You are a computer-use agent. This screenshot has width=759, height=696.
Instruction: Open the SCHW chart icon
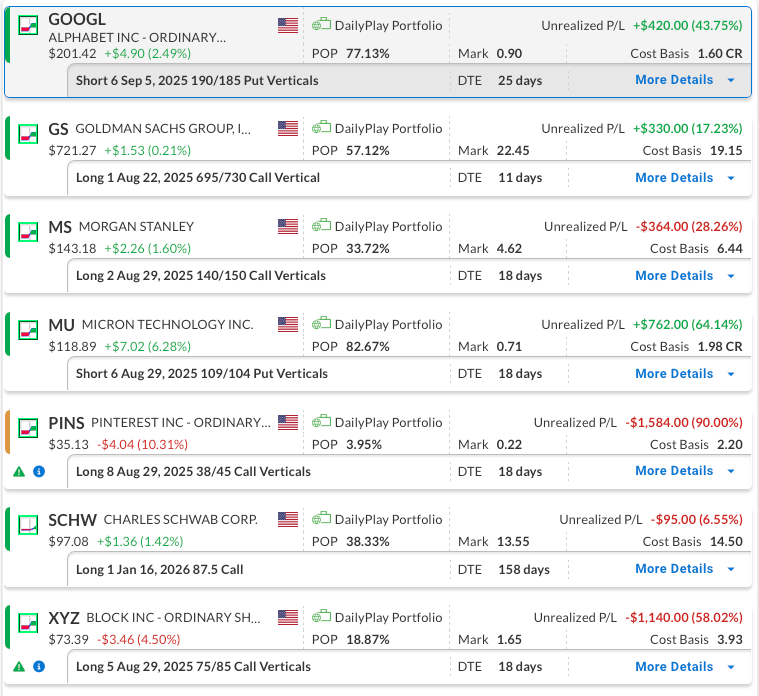28,525
